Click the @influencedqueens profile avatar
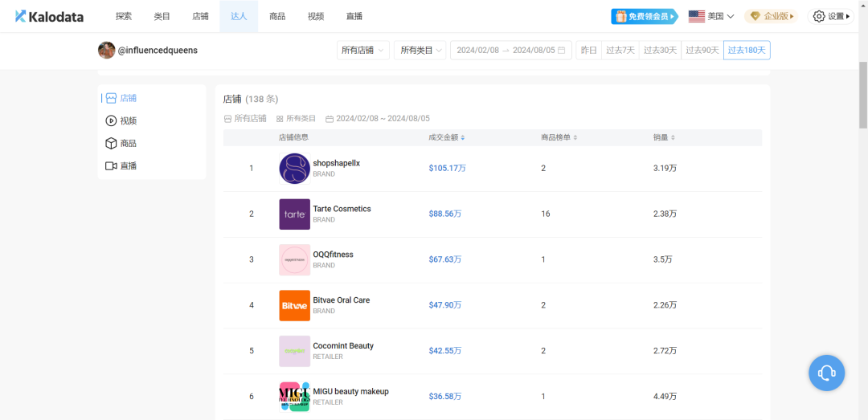 [x=106, y=51]
